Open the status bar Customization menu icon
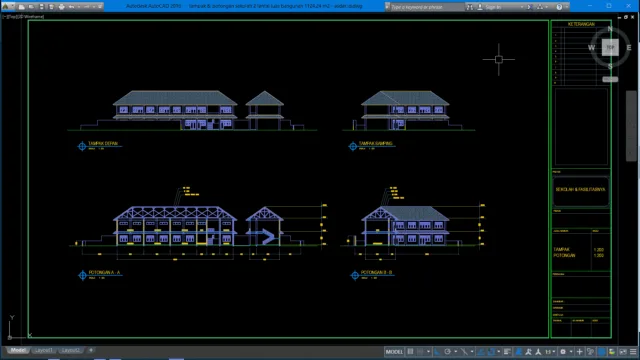The width and height of the screenshot is (640, 360). (x=633, y=351)
